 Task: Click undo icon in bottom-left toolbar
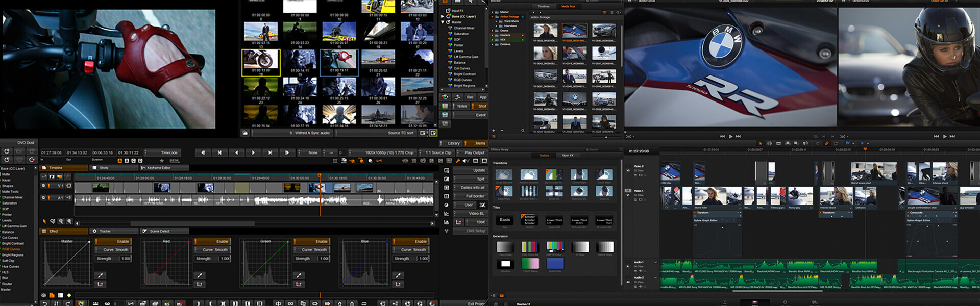pos(45,303)
